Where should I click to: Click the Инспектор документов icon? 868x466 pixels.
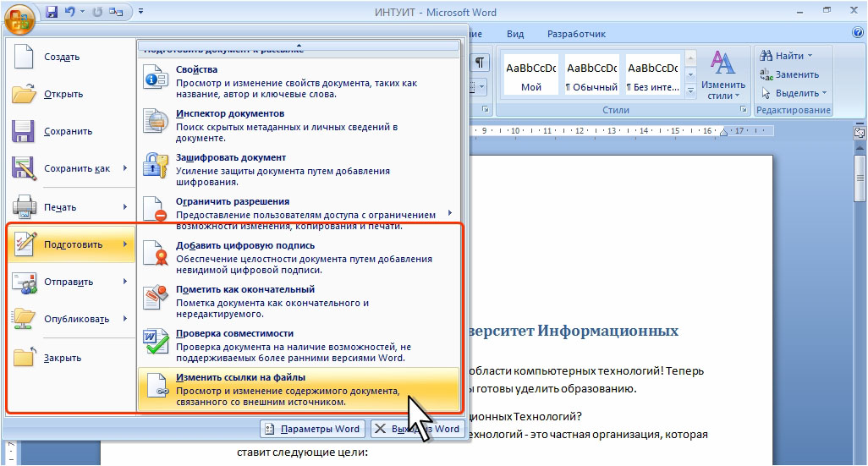point(156,121)
